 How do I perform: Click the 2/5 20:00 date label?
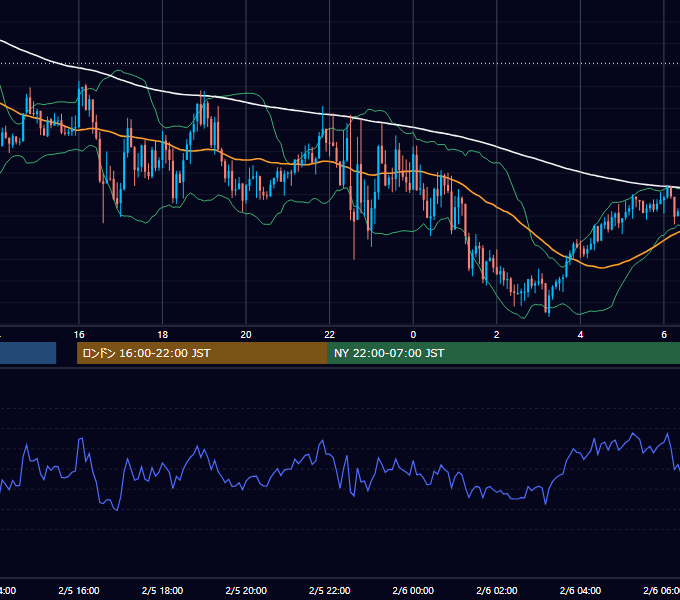click(246, 590)
